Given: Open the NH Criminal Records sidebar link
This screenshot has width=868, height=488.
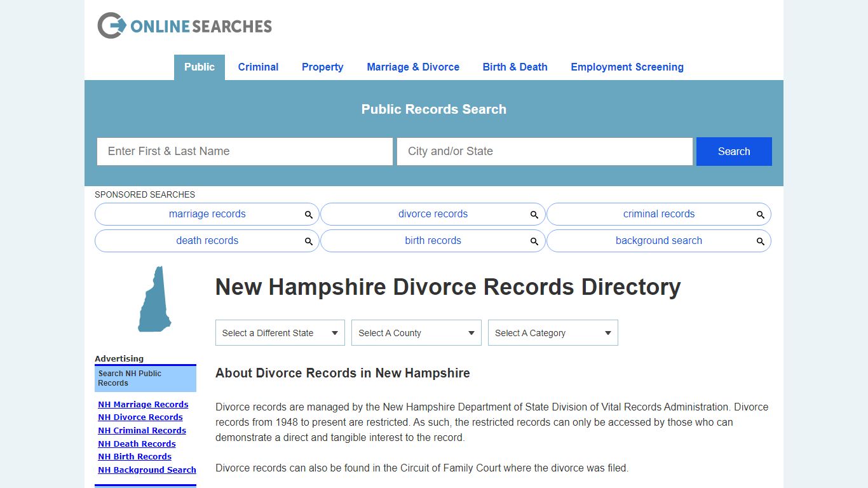Looking at the screenshot, I should click(x=142, y=431).
